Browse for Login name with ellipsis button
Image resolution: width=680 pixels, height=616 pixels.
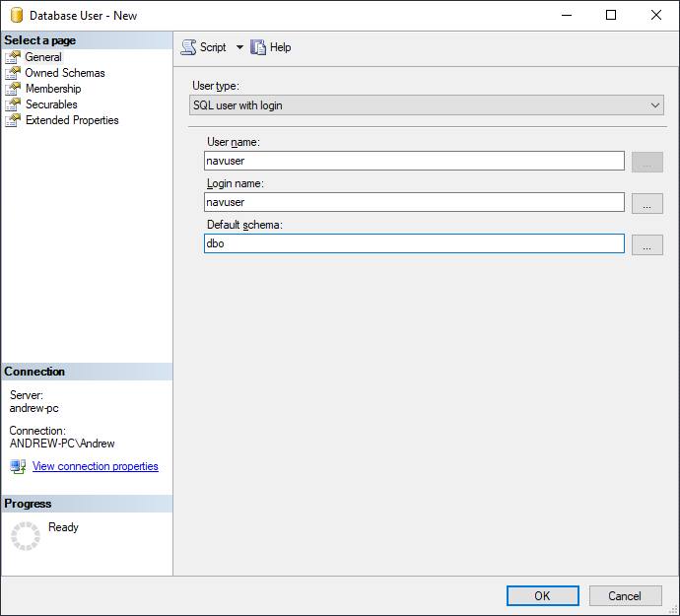(646, 203)
